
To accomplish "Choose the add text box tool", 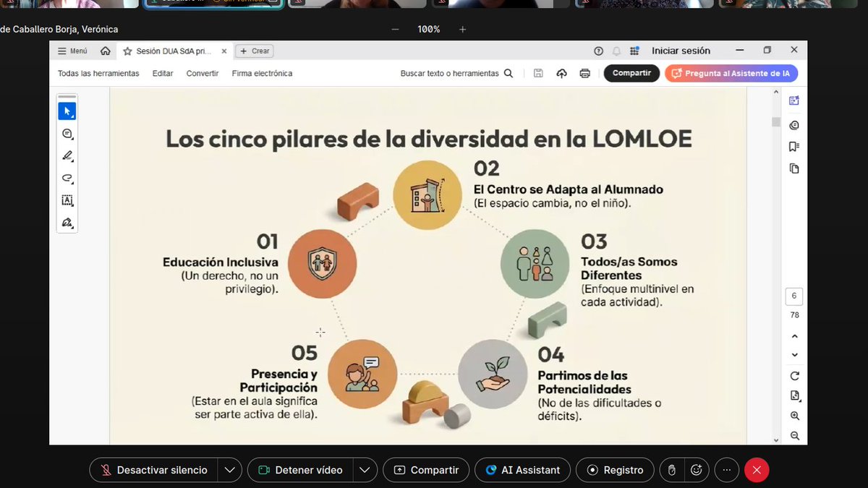I will tap(67, 200).
